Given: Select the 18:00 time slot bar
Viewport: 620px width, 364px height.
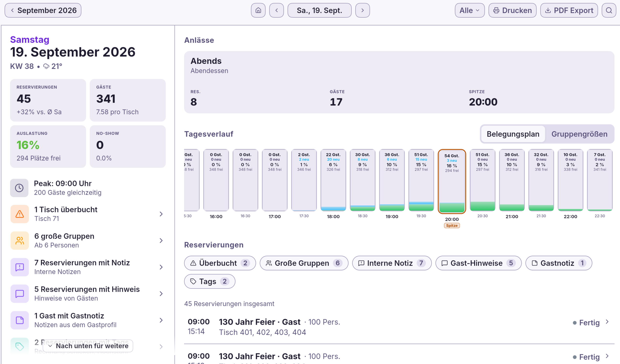Looking at the screenshot, I should click(x=333, y=180).
